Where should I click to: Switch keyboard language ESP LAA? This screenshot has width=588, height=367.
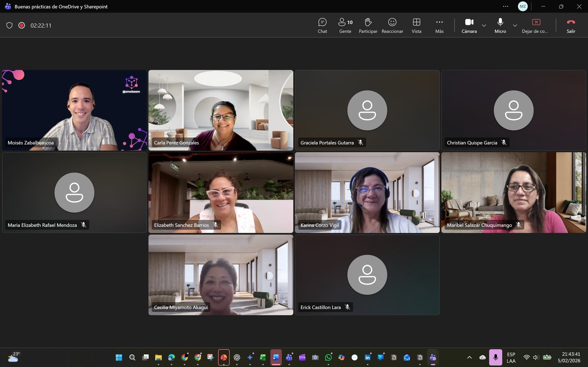[x=511, y=358]
